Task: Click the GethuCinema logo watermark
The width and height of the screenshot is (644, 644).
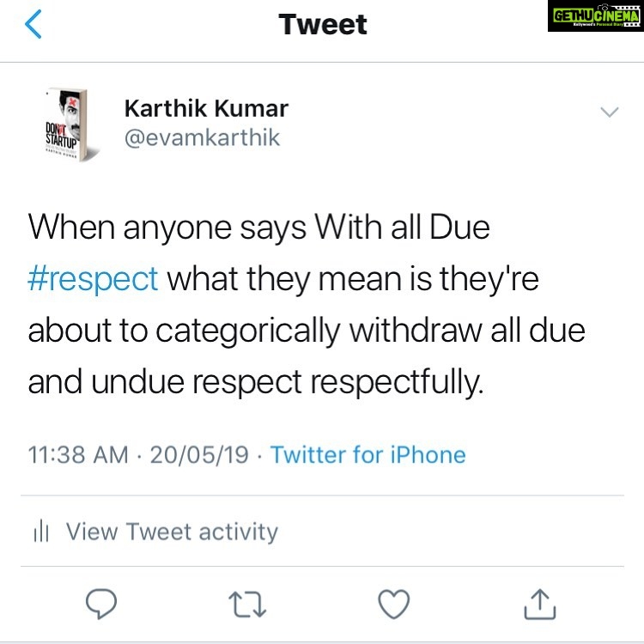Action: pyautogui.click(x=596, y=16)
